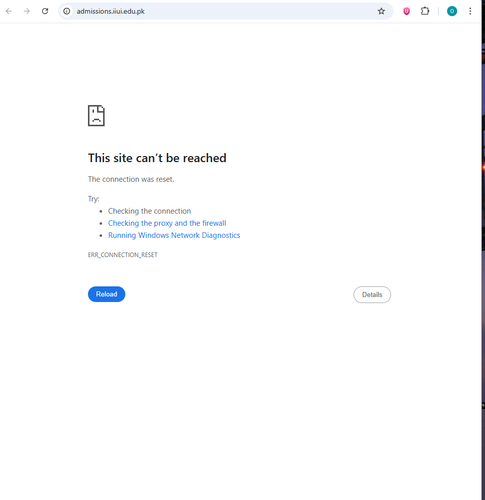Open 'Running Windows Network Diagnostics' link
Screen dimensions: 485x500
click(174, 235)
